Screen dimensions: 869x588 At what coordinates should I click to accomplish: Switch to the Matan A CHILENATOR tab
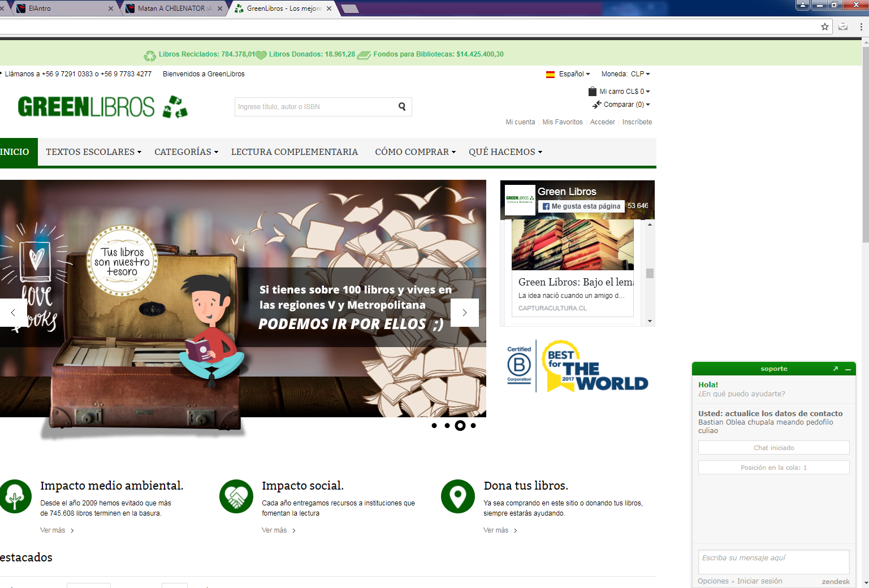click(174, 8)
